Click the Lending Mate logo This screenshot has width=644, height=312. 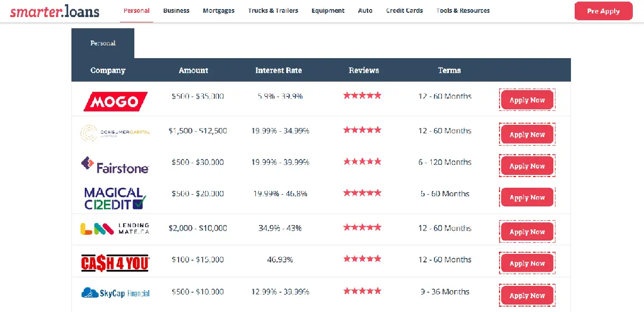click(115, 229)
